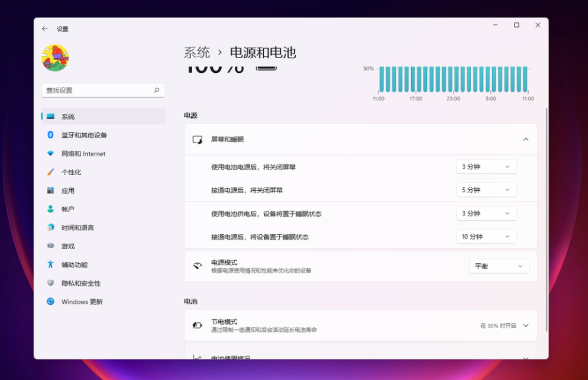
Task: Click the 屏幕和睡眠 screen icon
Action: point(197,139)
